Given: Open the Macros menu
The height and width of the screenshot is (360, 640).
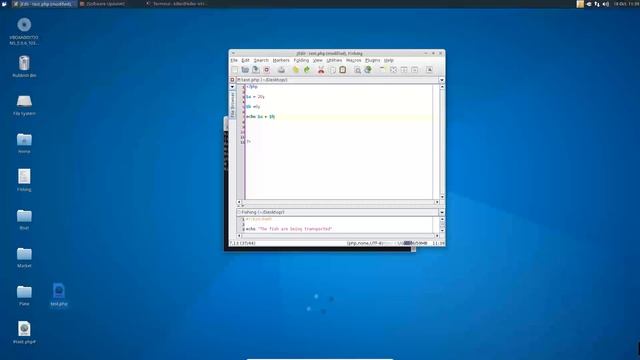Looking at the screenshot, I should click(x=353, y=60).
